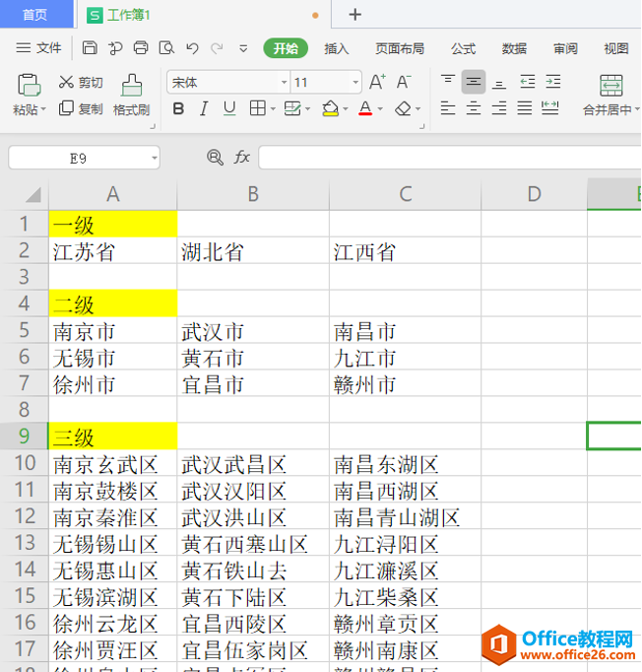Expand fill color dropdown arrow
The height and width of the screenshot is (672, 642).
click(346, 109)
